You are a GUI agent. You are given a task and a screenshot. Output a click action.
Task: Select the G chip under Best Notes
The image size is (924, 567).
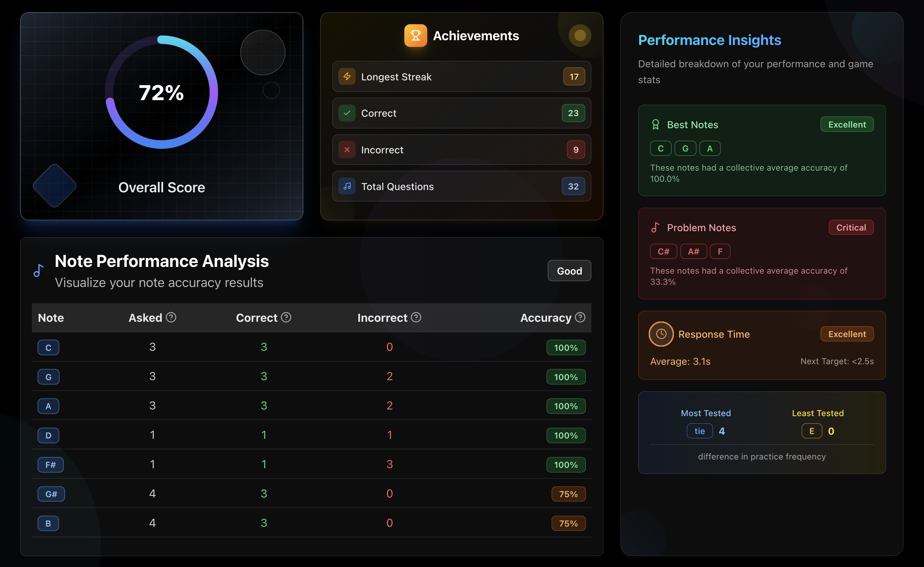pos(685,148)
